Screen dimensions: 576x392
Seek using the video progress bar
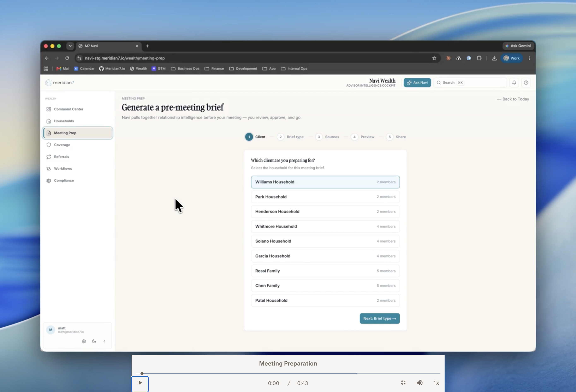288,373
